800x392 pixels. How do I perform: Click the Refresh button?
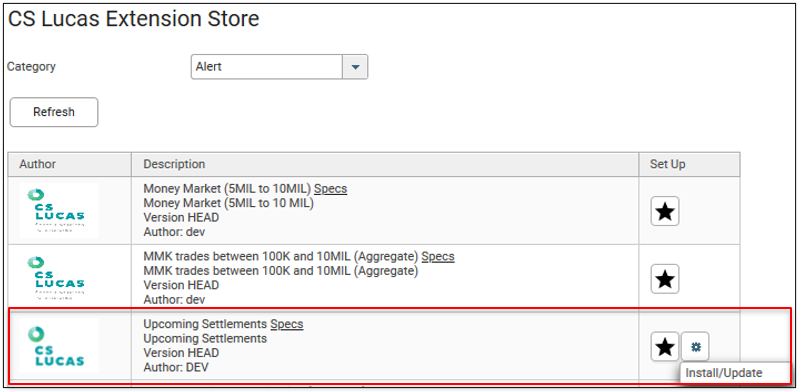click(x=54, y=112)
